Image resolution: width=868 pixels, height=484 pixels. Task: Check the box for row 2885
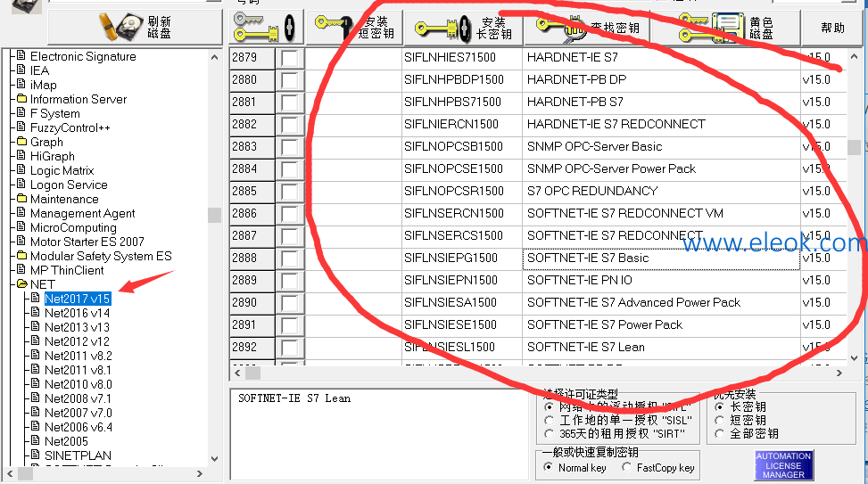[x=290, y=192]
